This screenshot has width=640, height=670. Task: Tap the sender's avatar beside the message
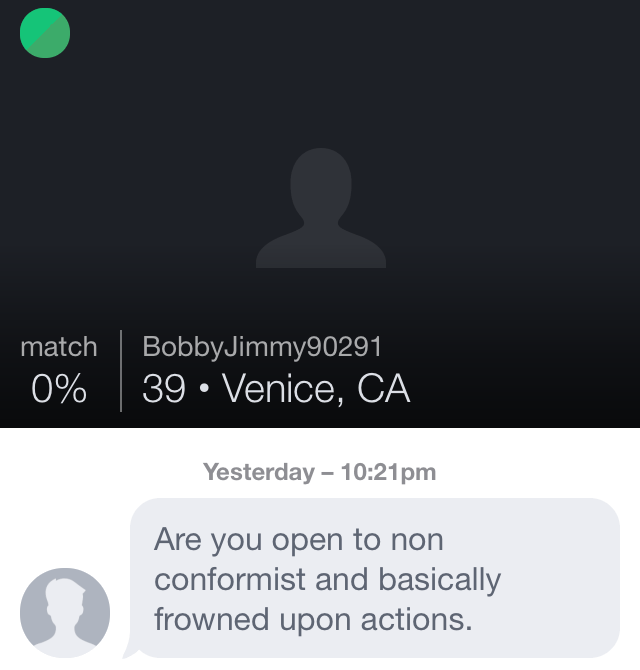pos(65,613)
